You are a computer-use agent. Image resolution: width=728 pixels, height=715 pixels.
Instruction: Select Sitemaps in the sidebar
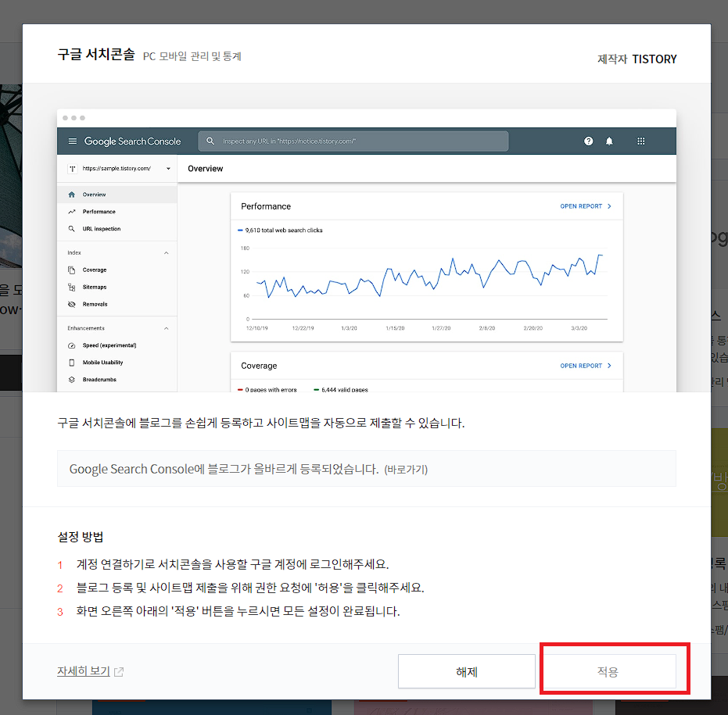click(x=117, y=288)
